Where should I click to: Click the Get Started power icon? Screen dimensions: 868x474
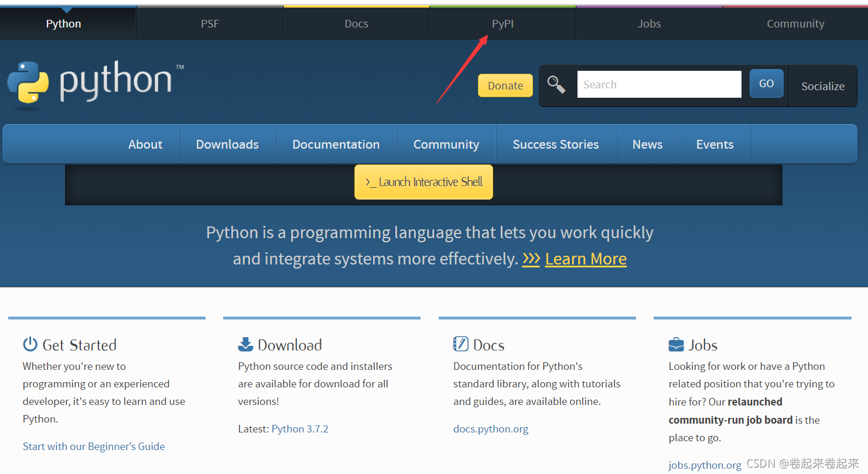tap(30, 344)
